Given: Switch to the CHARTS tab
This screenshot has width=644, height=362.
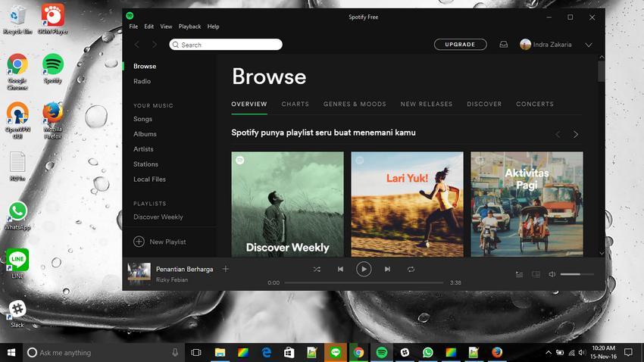Looking at the screenshot, I should [x=295, y=105].
